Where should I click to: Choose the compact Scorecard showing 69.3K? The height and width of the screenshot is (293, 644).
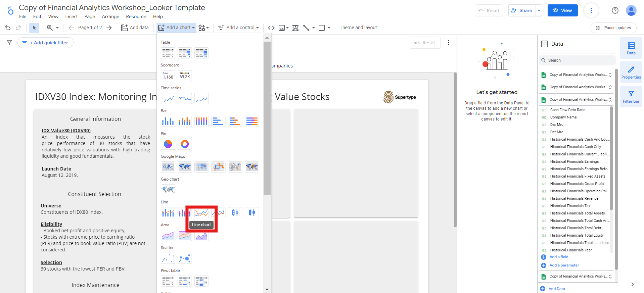pos(185,76)
